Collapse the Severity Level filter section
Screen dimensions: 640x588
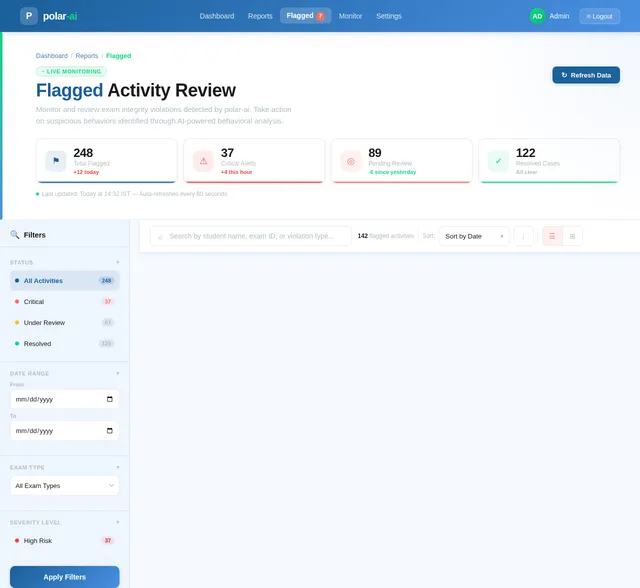[118, 522]
